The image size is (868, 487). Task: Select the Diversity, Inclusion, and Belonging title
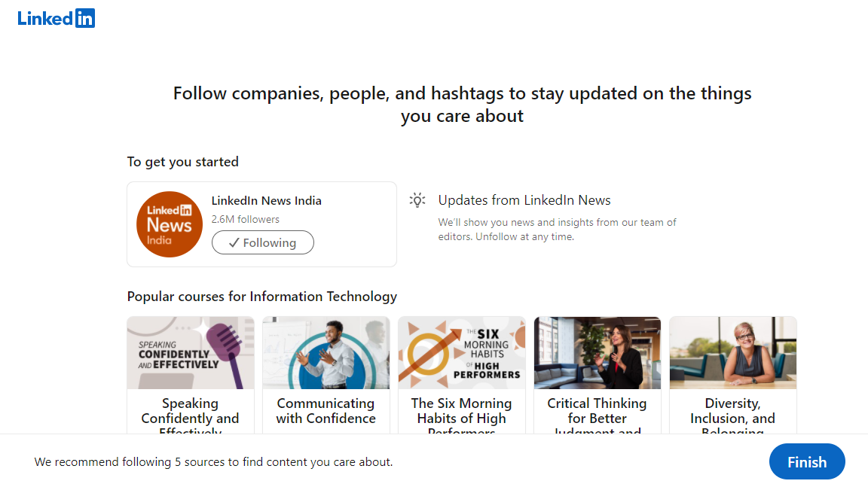(732, 410)
